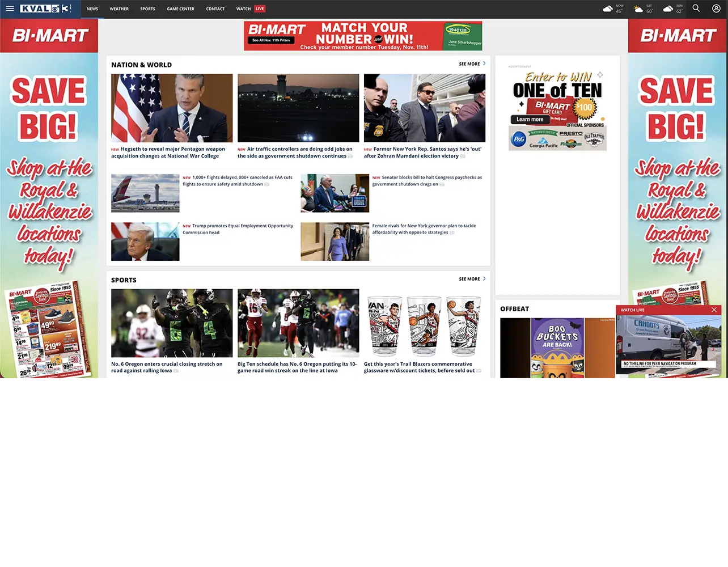Open the night airport tower photo
The width and height of the screenshot is (728, 567).
(x=298, y=108)
